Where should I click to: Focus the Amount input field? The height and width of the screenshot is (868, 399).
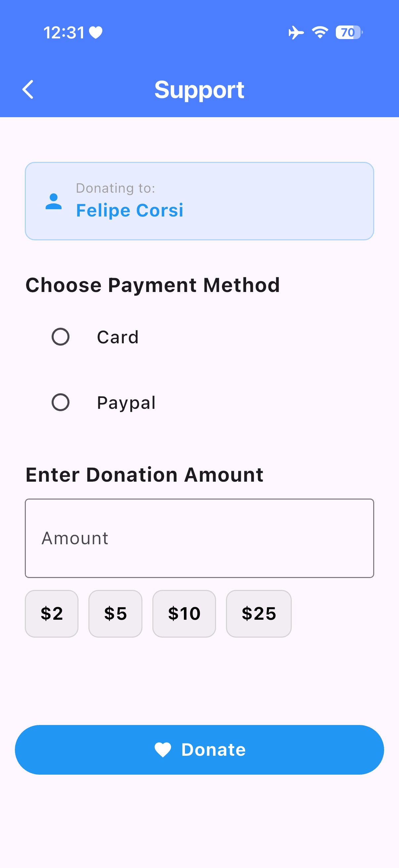pyautogui.click(x=199, y=538)
